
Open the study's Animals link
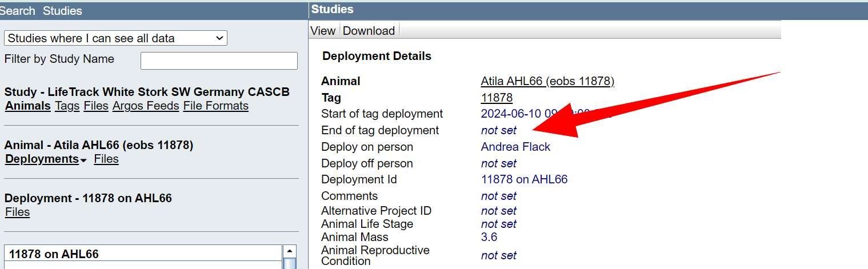point(27,106)
